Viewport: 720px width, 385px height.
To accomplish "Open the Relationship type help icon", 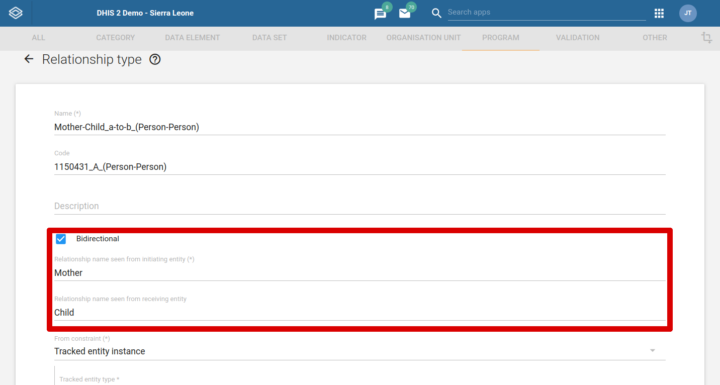I will [x=155, y=59].
